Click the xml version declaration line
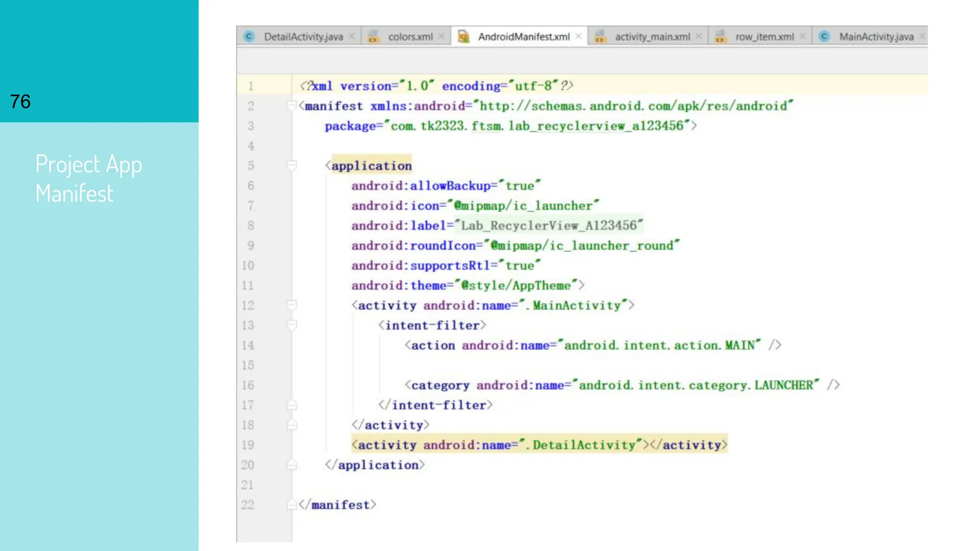980x551 pixels. coord(436,86)
